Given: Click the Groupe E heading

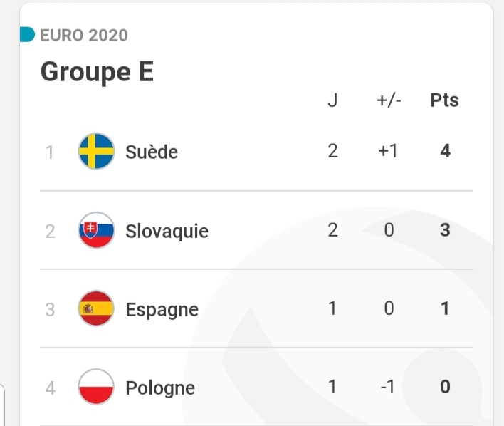Looking at the screenshot, I should (97, 71).
